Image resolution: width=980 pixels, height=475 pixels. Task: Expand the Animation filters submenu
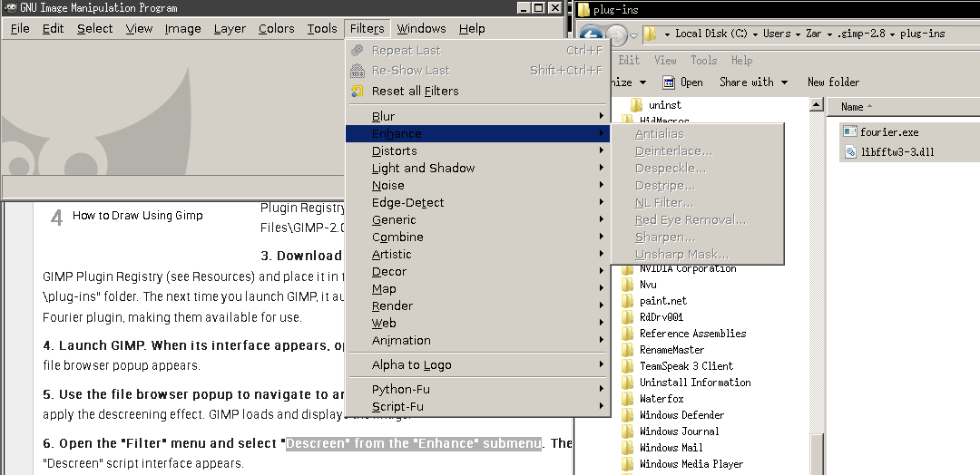coord(477,340)
